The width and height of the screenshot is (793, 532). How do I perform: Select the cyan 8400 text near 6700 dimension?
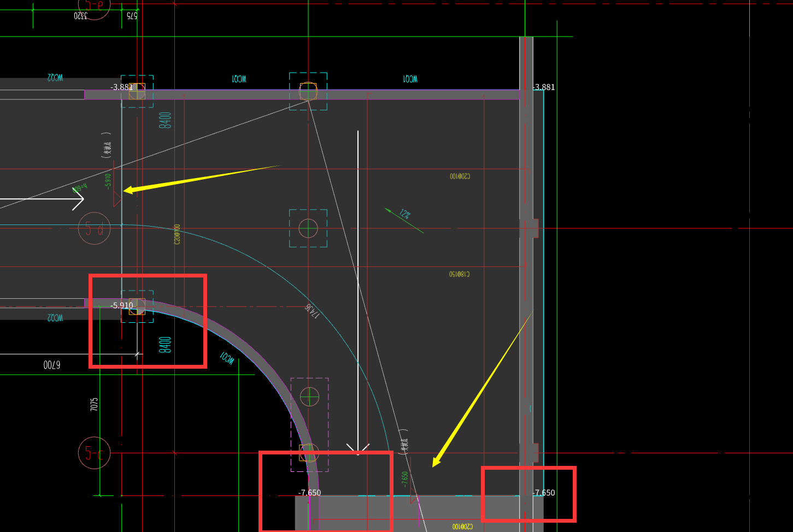[x=165, y=345]
